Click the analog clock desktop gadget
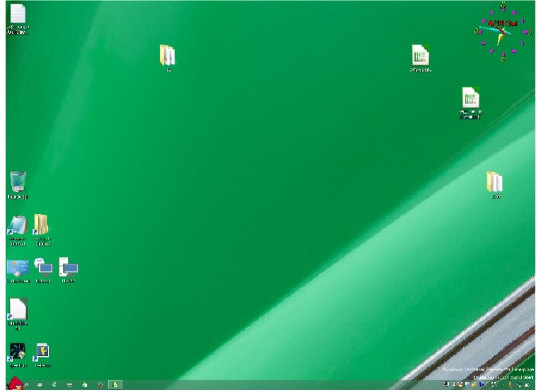 503,32
